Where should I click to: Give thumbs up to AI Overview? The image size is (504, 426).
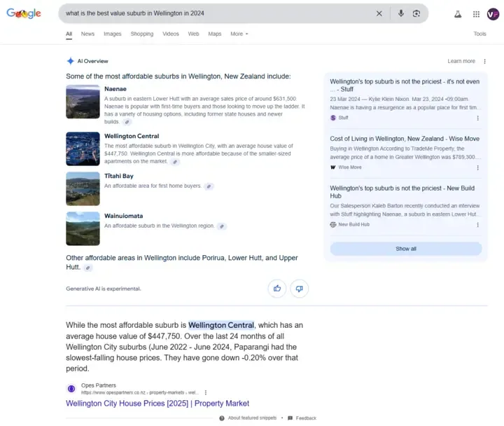click(x=277, y=289)
